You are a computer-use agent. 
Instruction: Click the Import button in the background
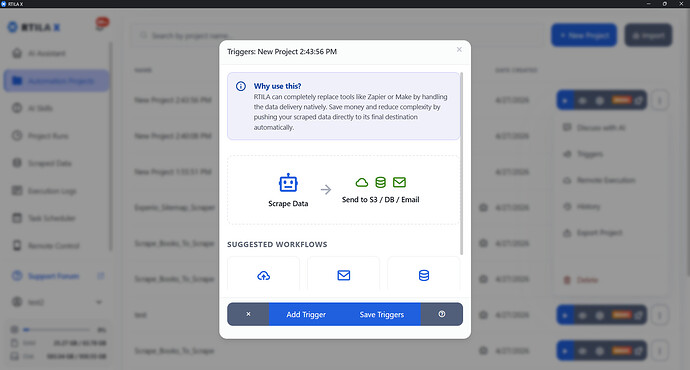648,35
